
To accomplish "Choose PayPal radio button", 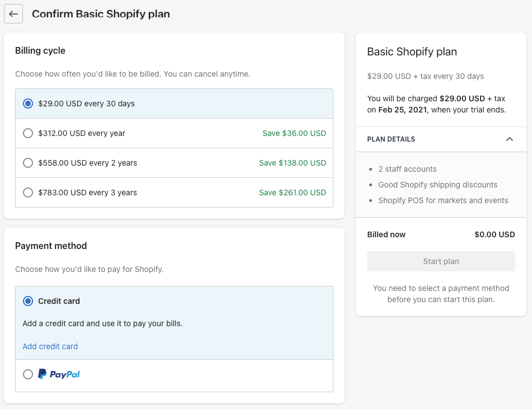I will coord(28,374).
